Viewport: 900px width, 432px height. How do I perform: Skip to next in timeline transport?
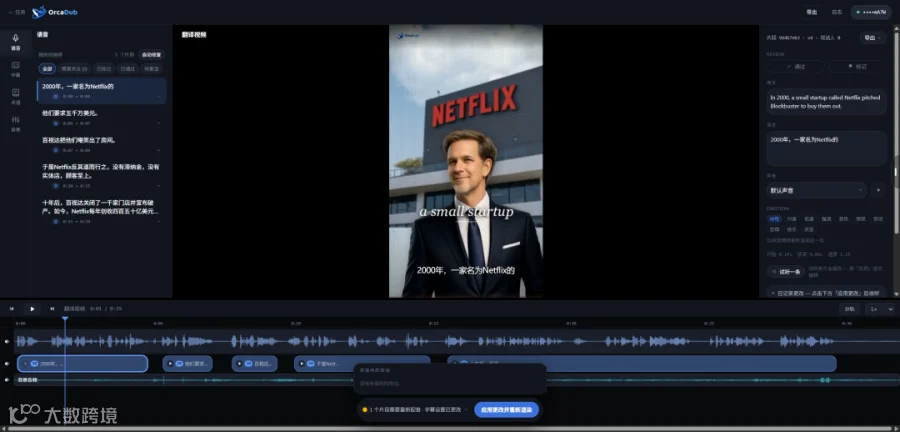[52, 309]
